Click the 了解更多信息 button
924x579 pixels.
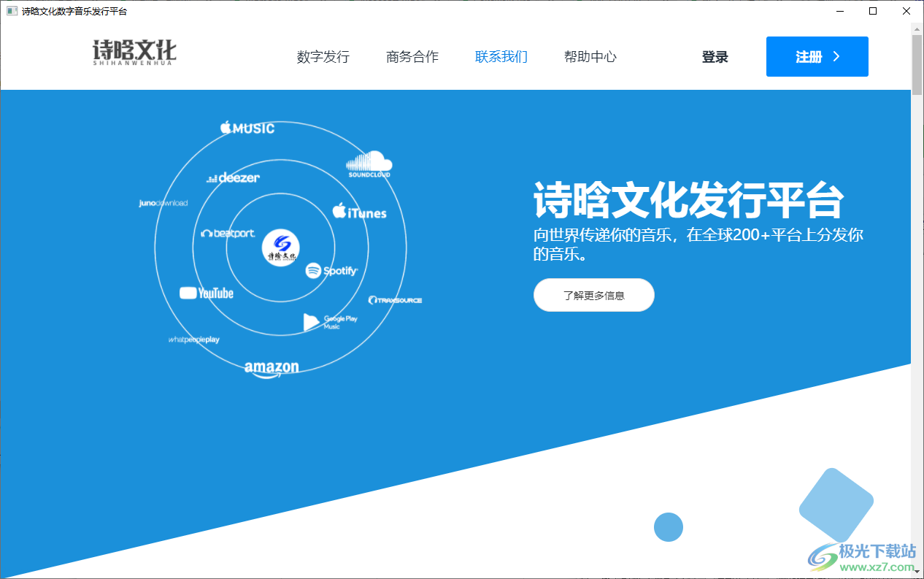[593, 295]
